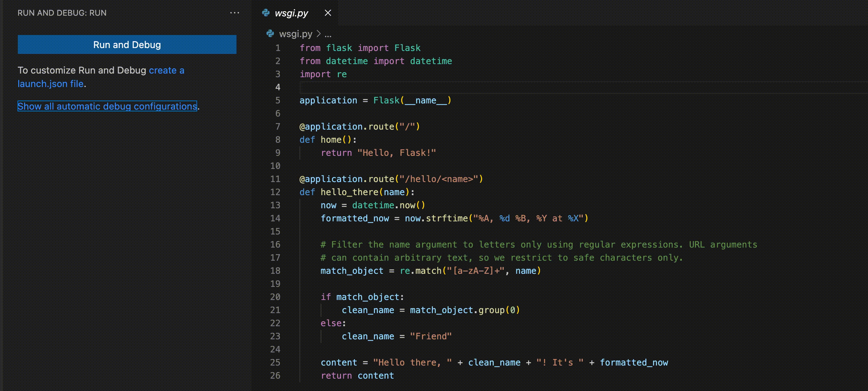Click the comment '# can contain arbitrary text'

(502, 257)
